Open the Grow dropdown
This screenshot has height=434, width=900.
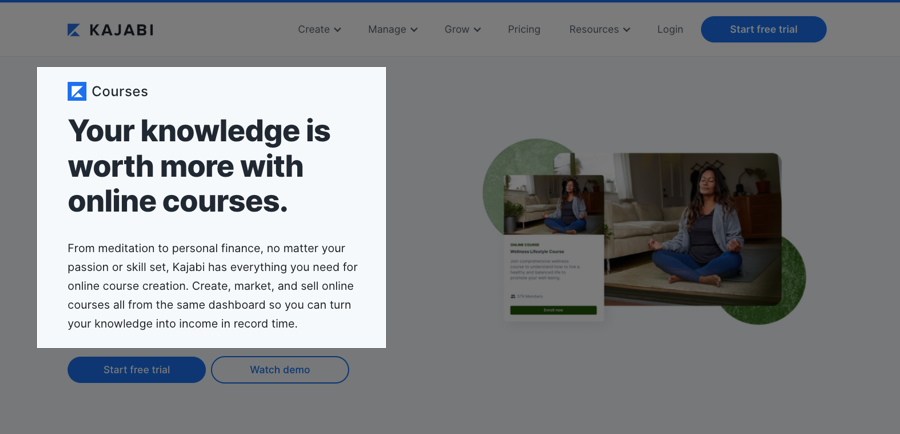462,29
